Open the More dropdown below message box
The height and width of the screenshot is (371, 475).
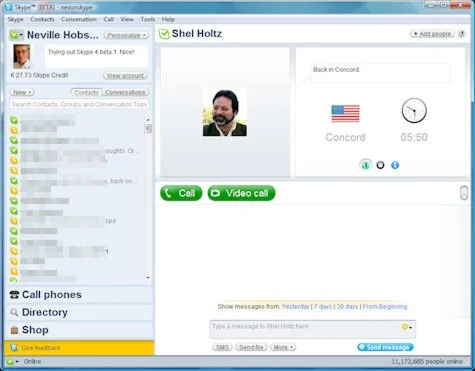[x=283, y=347]
